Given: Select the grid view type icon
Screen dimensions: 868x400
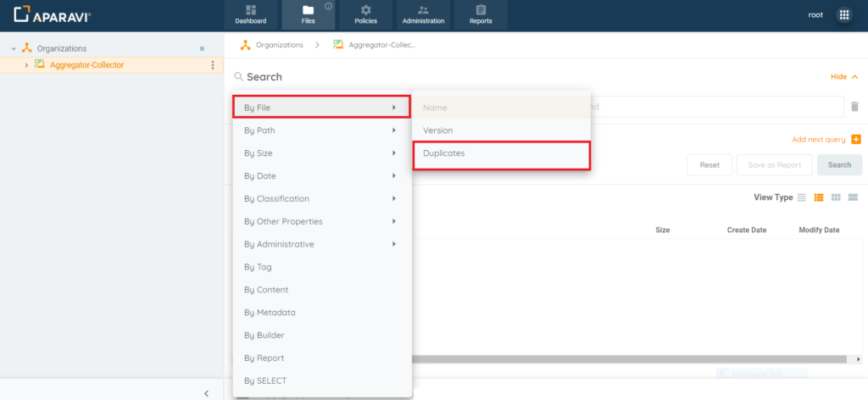Looking at the screenshot, I should 836,197.
